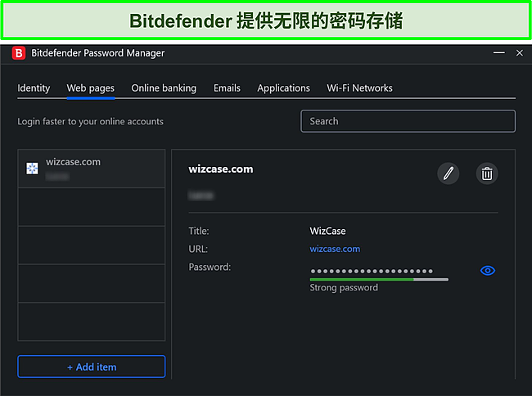Image resolution: width=532 pixels, height=396 pixels.
Task: Click the password strength bar
Action: click(379, 279)
